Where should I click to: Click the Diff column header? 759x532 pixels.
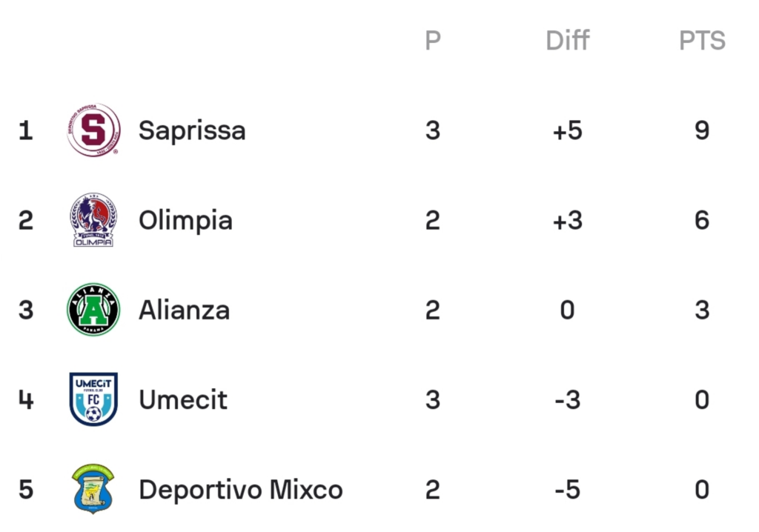(x=567, y=40)
